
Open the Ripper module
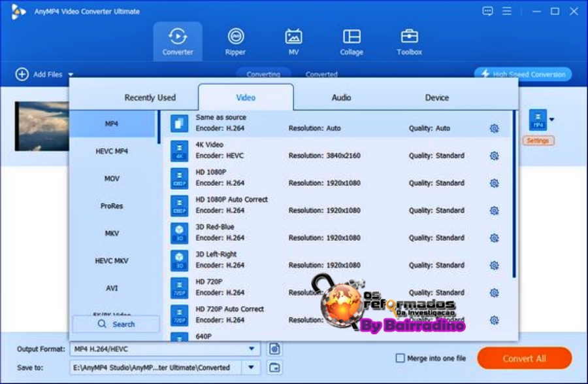(235, 42)
